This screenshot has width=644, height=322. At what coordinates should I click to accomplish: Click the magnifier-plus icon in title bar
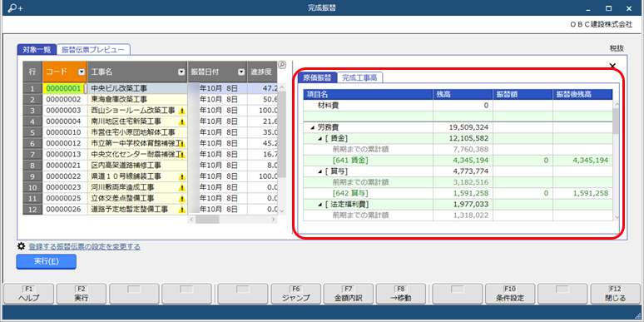tap(15, 8)
